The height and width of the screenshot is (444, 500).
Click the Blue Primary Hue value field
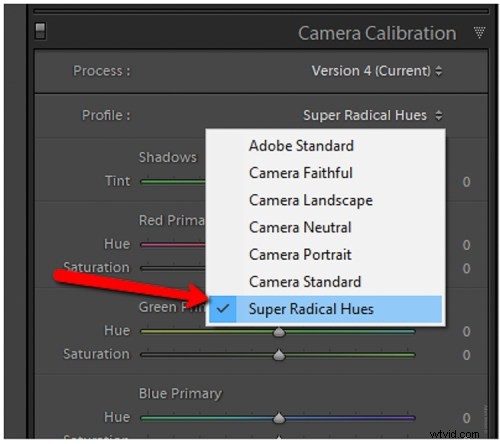pos(466,418)
